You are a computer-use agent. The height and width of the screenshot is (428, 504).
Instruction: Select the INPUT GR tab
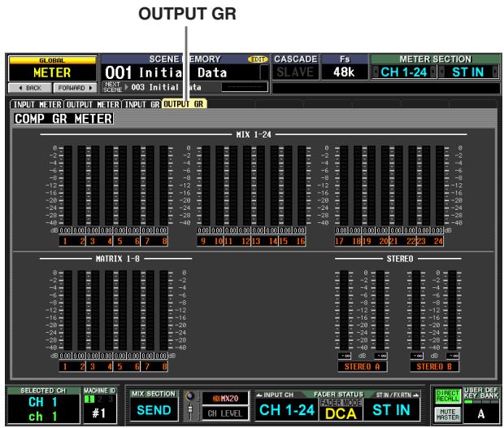coord(141,105)
